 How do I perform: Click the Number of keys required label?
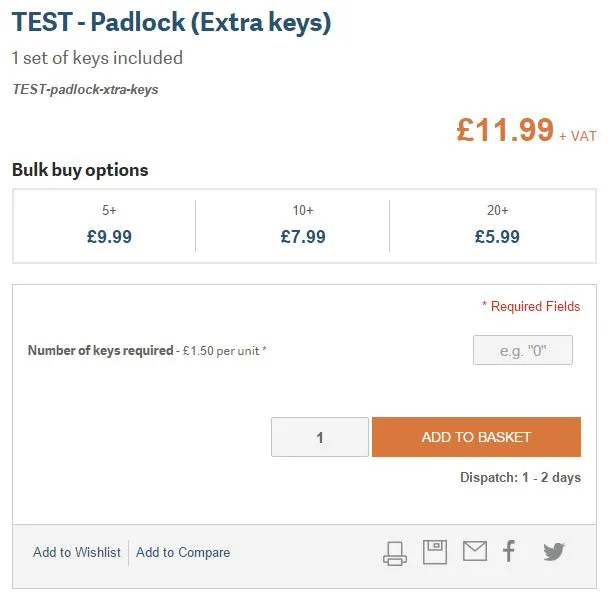click(x=100, y=351)
